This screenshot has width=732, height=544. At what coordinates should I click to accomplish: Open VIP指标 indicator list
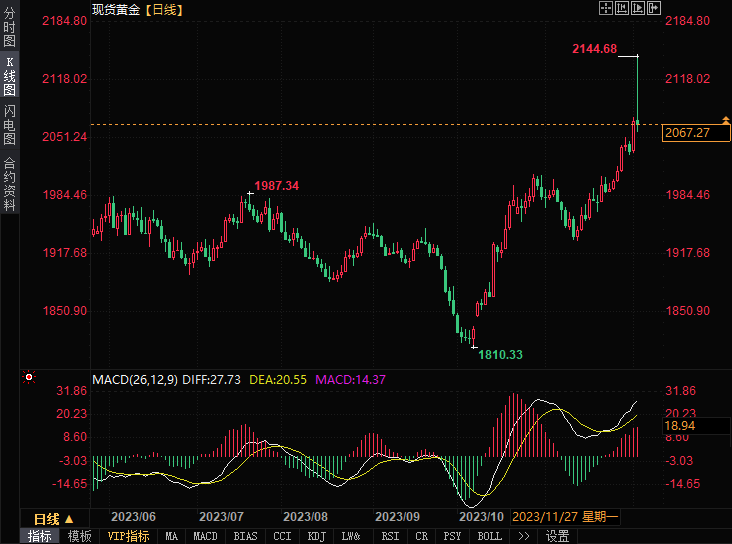tap(128, 536)
